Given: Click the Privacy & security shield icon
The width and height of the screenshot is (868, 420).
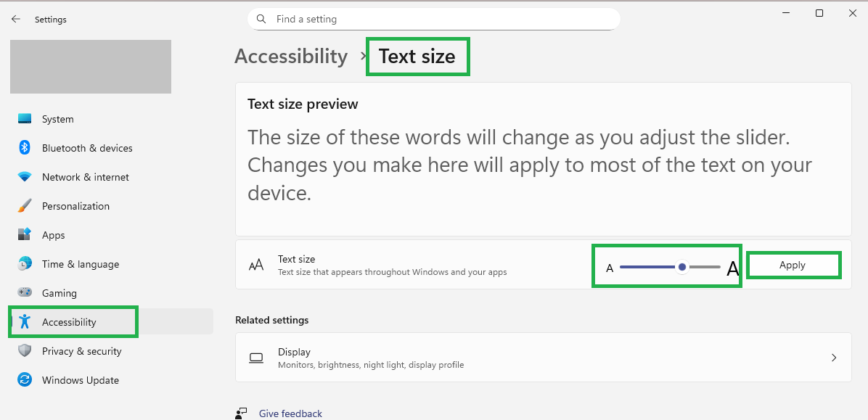Looking at the screenshot, I should (25, 351).
